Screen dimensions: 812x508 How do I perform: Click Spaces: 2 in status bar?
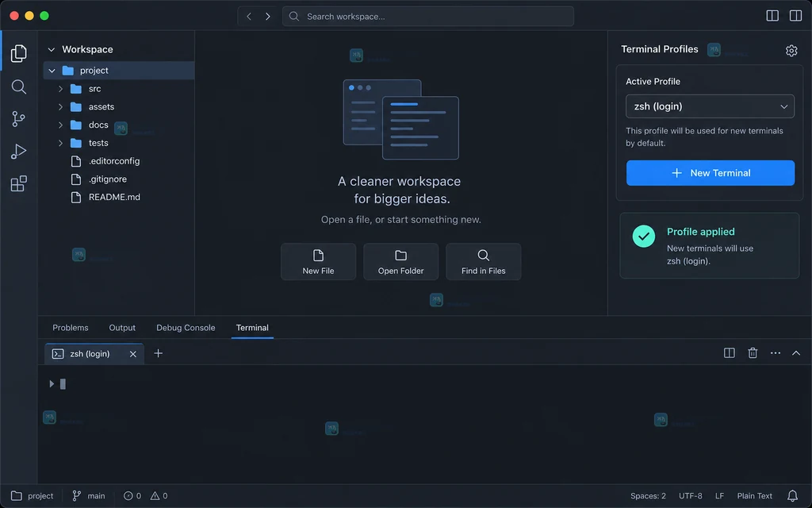point(648,496)
